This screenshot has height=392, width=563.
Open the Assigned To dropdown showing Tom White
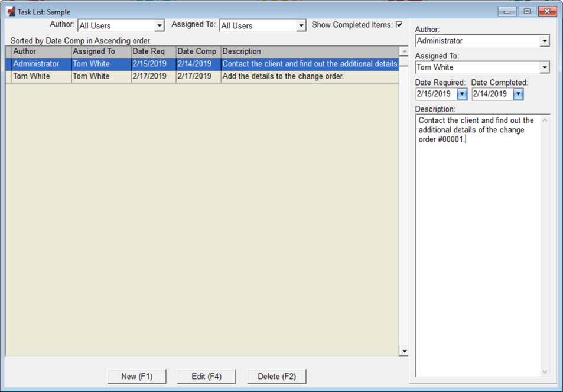[x=544, y=67]
